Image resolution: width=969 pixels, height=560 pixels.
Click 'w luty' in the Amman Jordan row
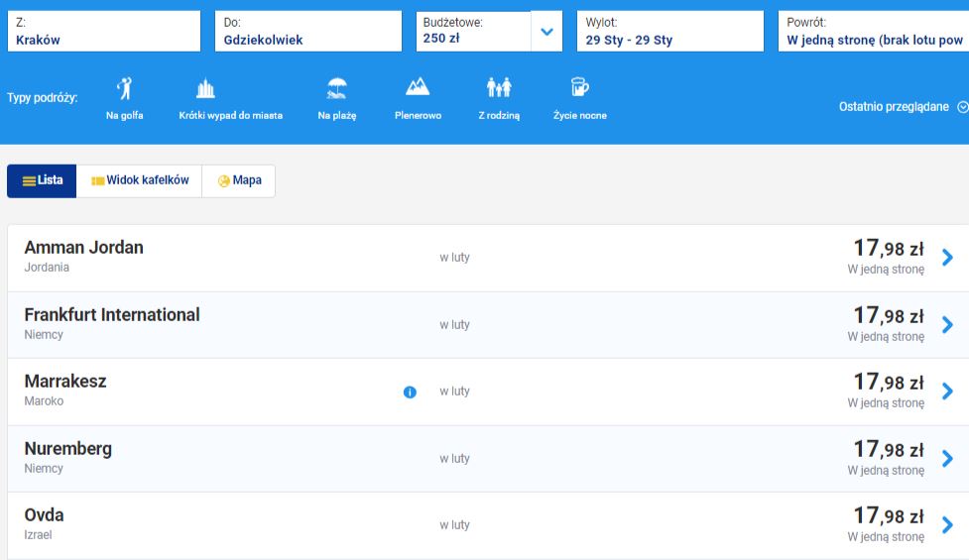coord(455,258)
